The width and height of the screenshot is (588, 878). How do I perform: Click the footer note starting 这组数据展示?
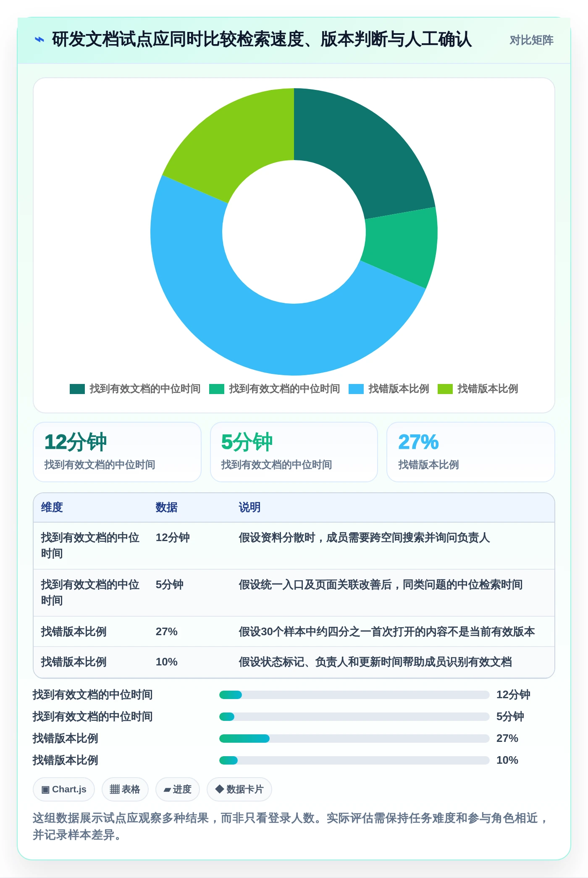291,826
